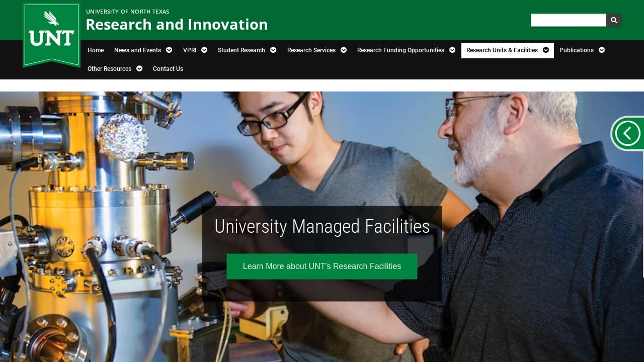
Task: Click the UNT eagle logo
Action: click(x=51, y=34)
